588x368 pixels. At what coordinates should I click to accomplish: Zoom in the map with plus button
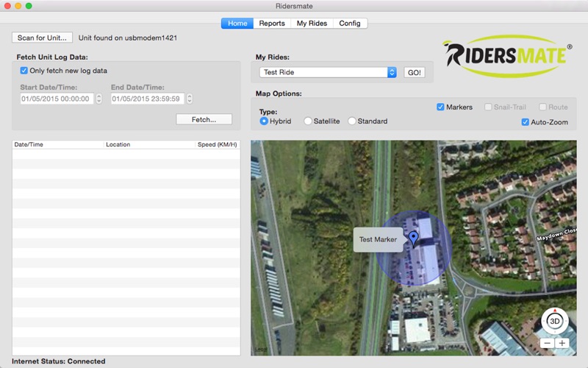tap(562, 343)
